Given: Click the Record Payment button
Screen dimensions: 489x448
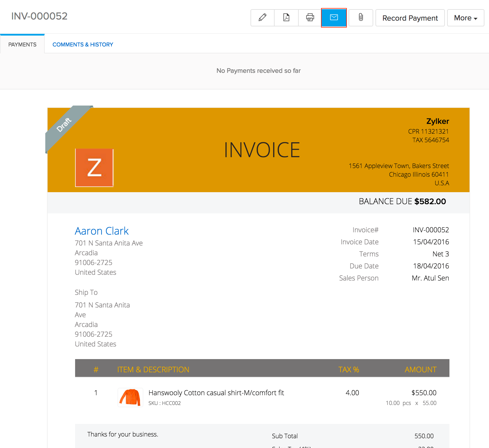Looking at the screenshot, I should (410, 18).
